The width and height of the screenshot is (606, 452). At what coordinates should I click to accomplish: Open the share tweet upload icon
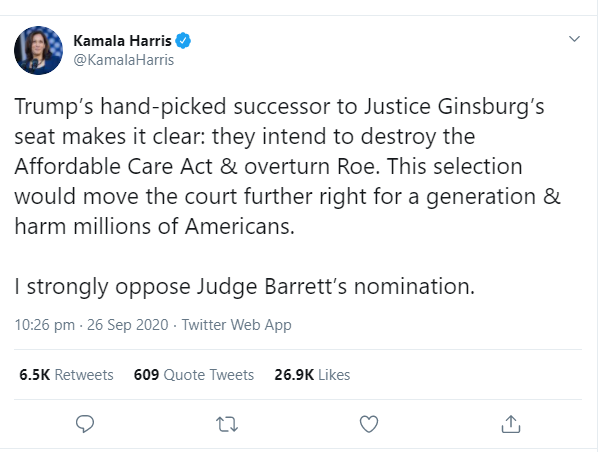tap(511, 424)
